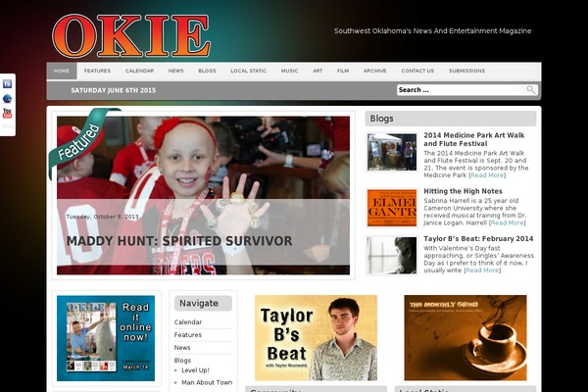
Task: Select the Music menu item
Action: (289, 71)
